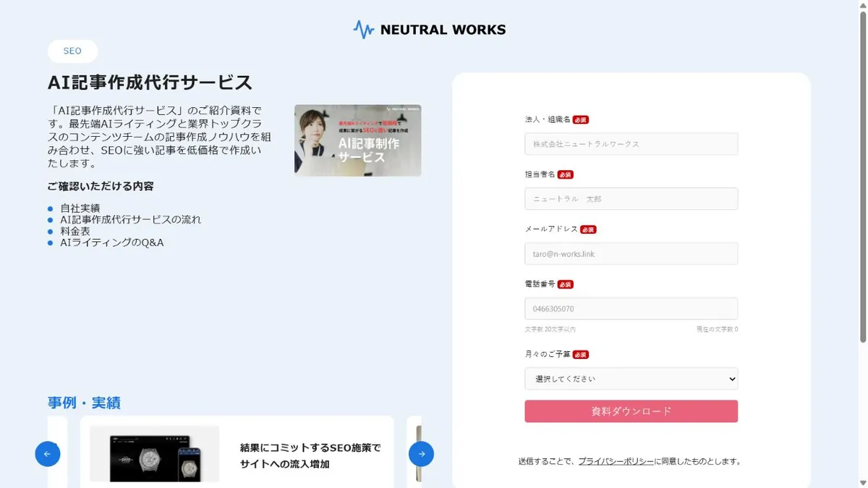This screenshot has height=488, width=868.
Task: Click into the メールアドレス field
Action: [x=631, y=254]
